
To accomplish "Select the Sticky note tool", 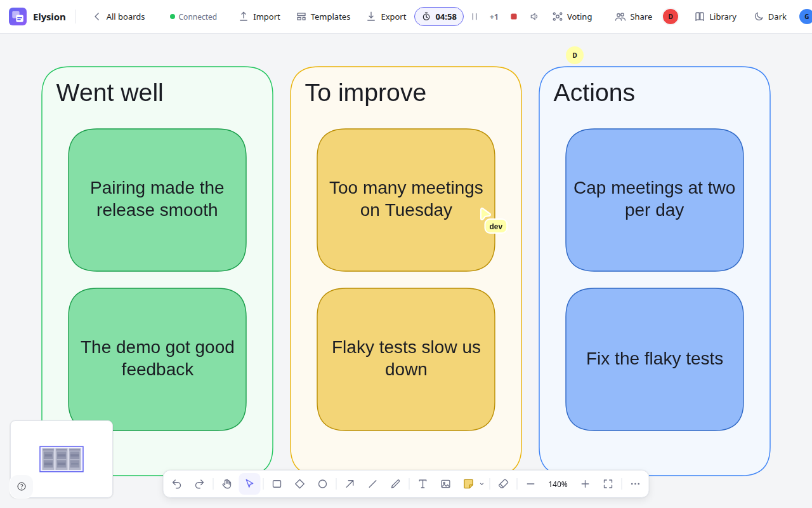I will pyautogui.click(x=468, y=484).
